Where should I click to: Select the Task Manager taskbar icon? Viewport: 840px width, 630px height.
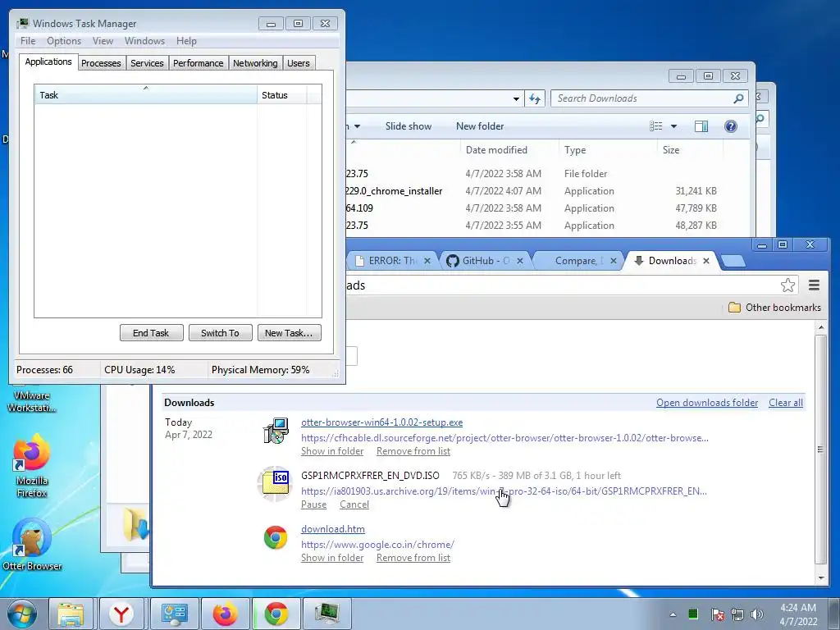(326, 614)
